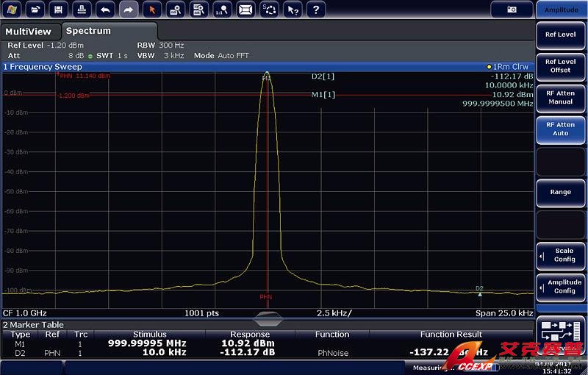This screenshot has height=375, width=588.
Task: Click the floppy disk save icon
Action: pos(59,10)
